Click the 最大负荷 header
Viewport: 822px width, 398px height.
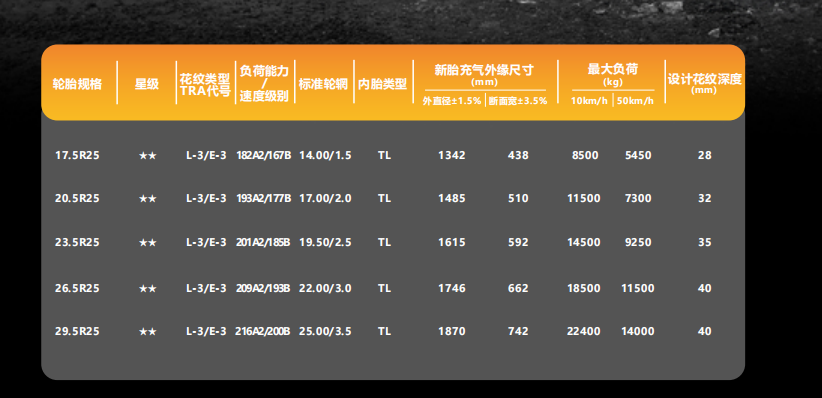coord(613,69)
